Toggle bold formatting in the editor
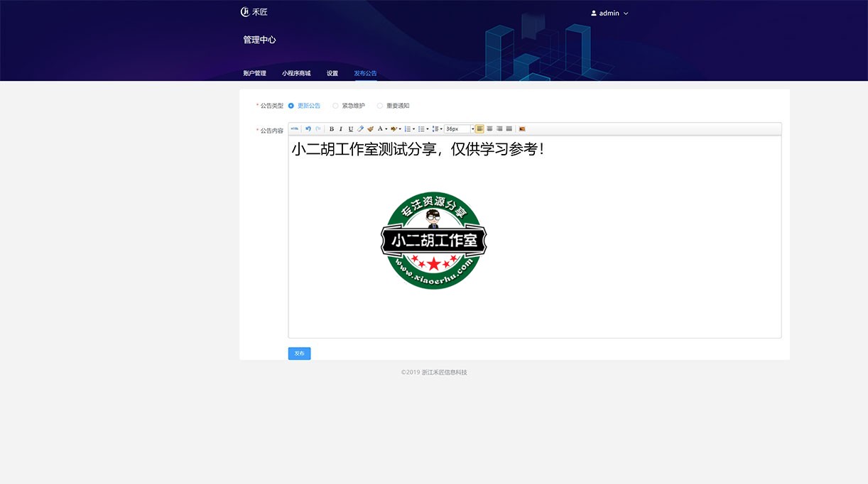 pos(331,128)
